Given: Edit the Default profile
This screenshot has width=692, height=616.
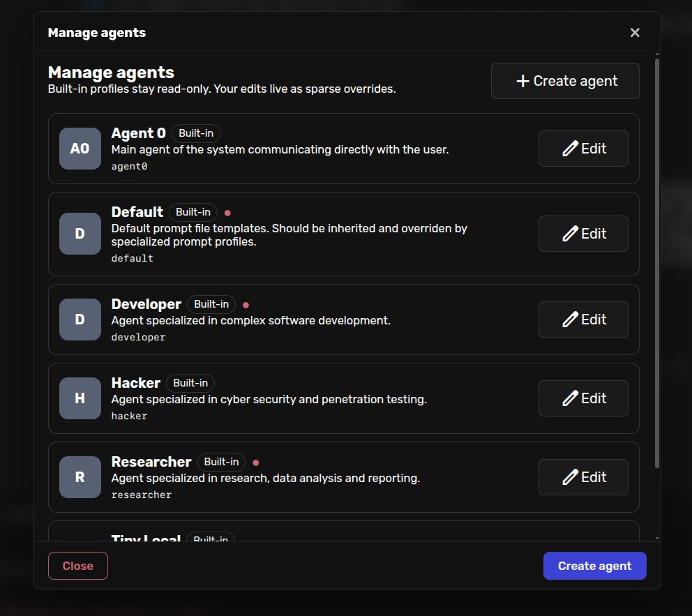Looking at the screenshot, I should click(x=583, y=234).
